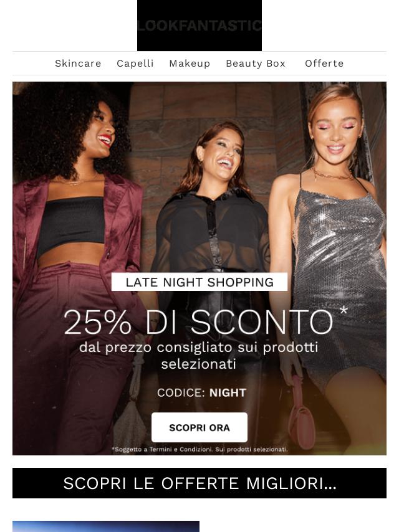Click the SCOPRI ORA button
Screen dimensions: 399x532
pyautogui.click(x=199, y=427)
